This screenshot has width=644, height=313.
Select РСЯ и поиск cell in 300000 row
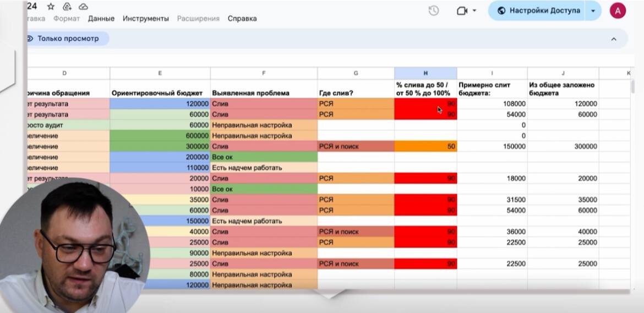tap(356, 146)
